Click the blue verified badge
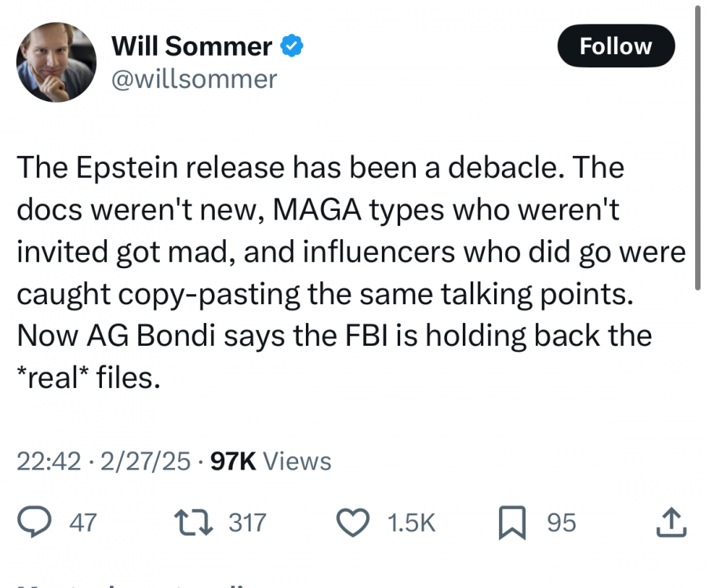Screen dimensions: 706x588 (x=292, y=47)
